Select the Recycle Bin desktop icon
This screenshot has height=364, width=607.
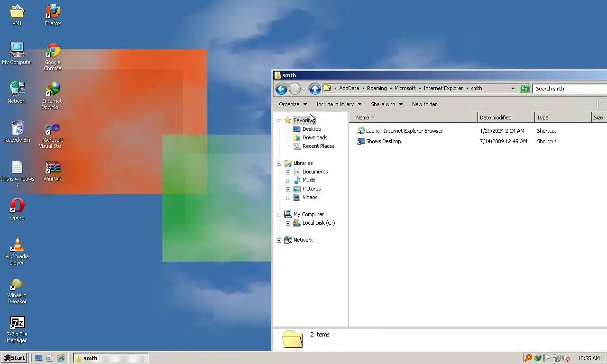(17, 132)
